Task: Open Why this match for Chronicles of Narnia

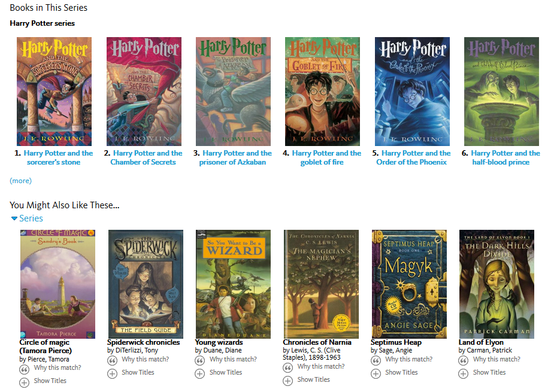Action: point(320,366)
